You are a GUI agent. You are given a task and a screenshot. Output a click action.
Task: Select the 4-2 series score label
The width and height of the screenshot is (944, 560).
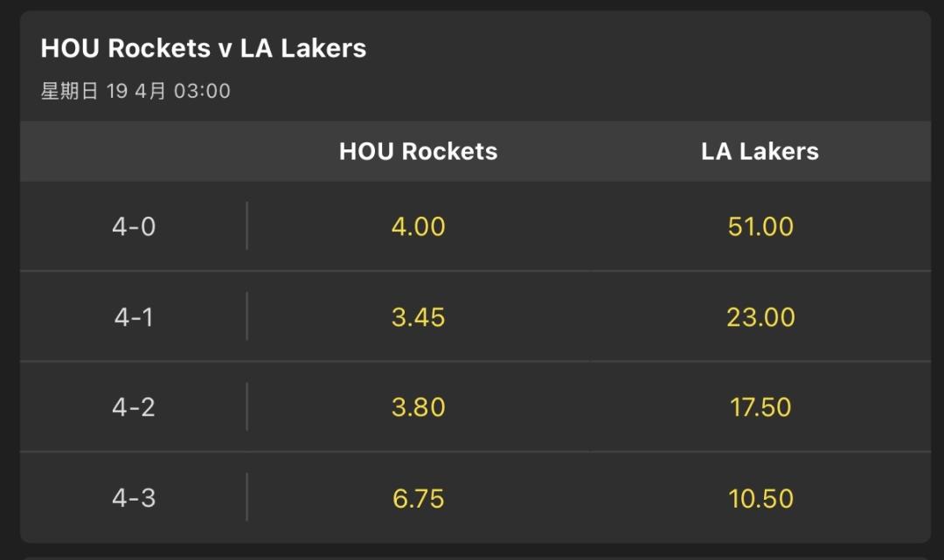coord(134,407)
